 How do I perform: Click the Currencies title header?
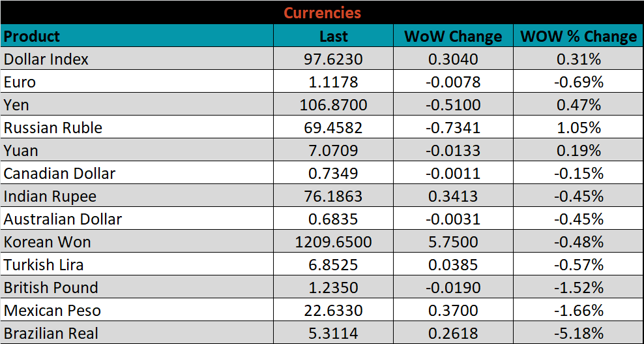click(322, 12)
